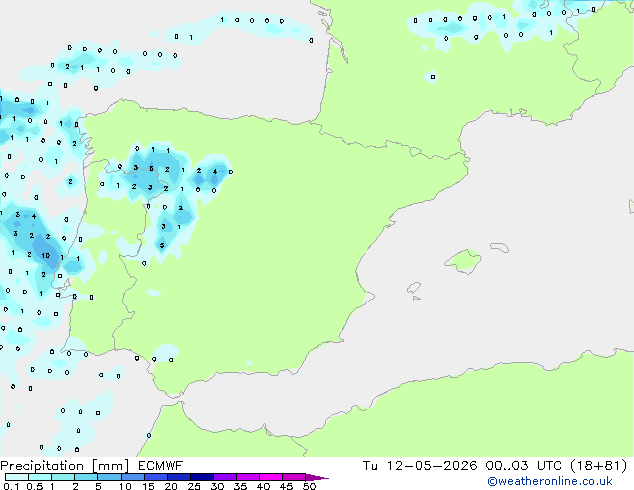Viewport: 634px width, 490px height.
Task: Click the 'Tu 12-05-2026 00..03 UTC (18+81)' text
Action: tap(495, 466)
